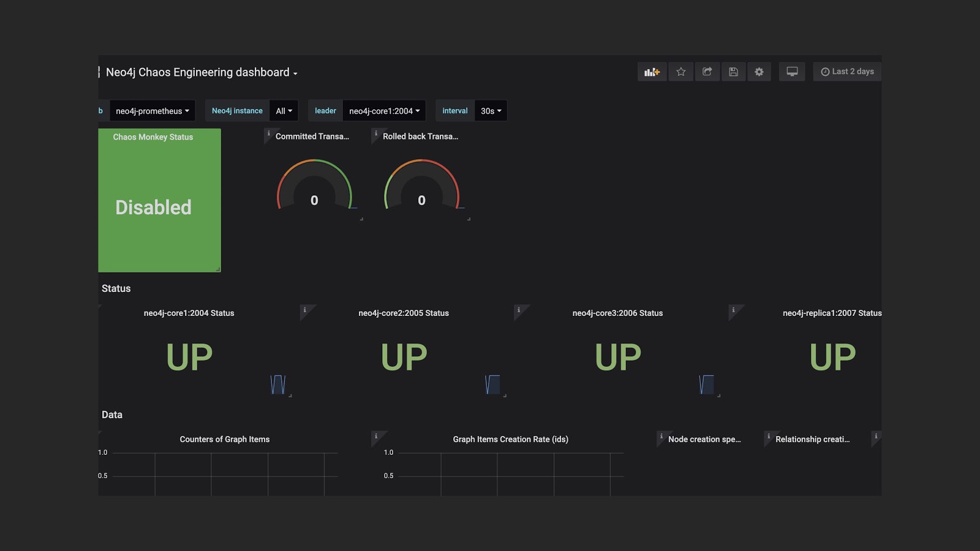Click the Rolled back Transactions gauge
Viewport: 980px width, 551px height.
421,185
